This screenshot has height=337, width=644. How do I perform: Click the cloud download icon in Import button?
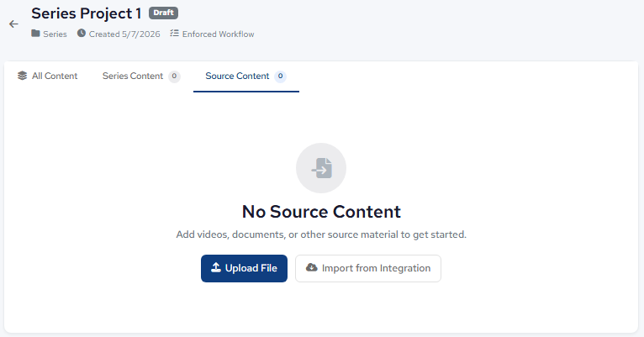click(x=312, y=267)
